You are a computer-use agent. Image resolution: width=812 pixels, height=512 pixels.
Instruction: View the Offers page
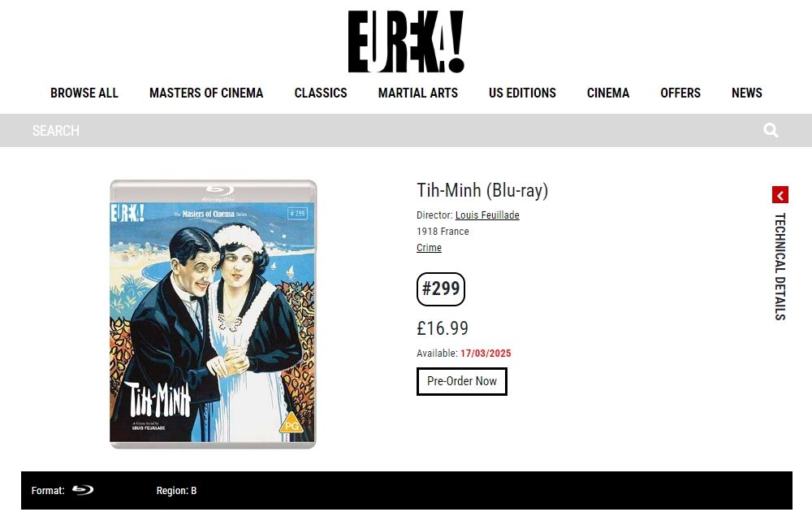click(x=680, y=93)
